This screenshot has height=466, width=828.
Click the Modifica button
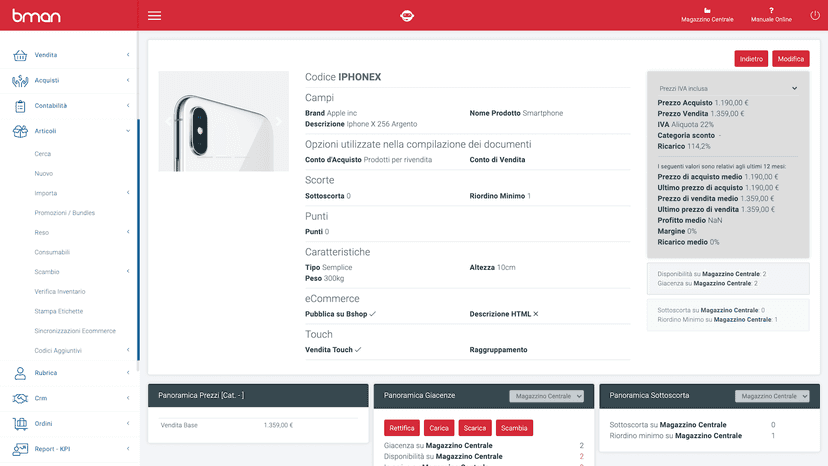[x=791, y=59]
